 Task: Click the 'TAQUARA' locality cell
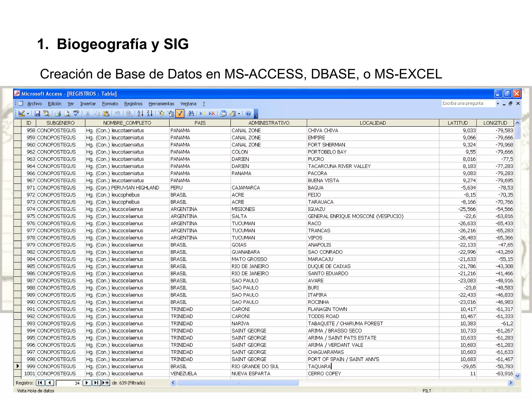pyautogui.click(x=373, y=366)
